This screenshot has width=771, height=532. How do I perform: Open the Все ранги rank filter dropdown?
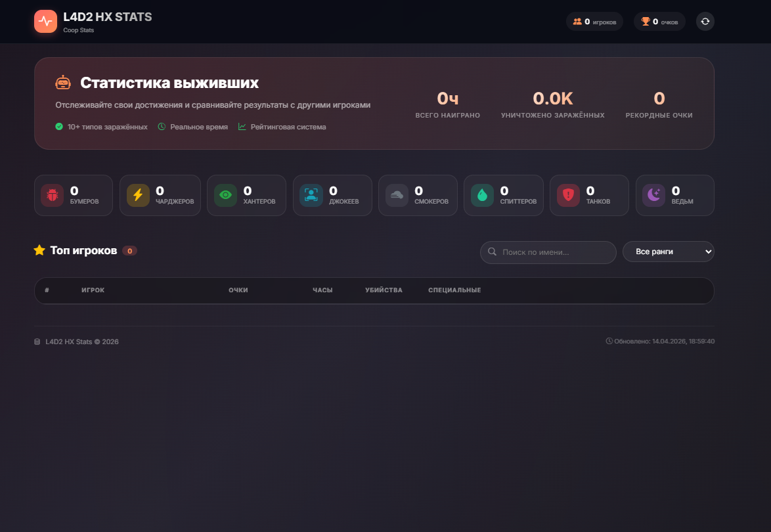669,252
